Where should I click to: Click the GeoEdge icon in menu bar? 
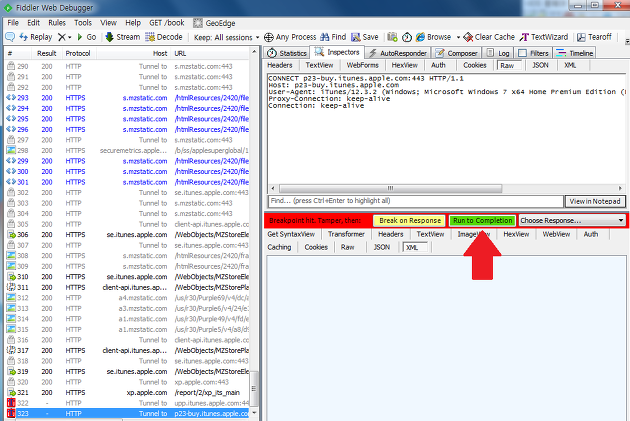tap(198, 23)
